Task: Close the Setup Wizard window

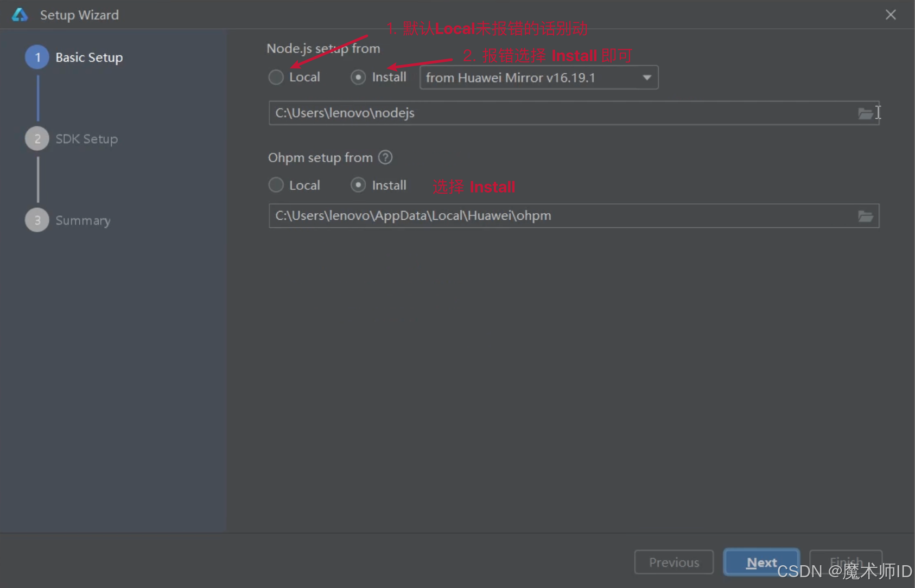Action: pos(891,15)
